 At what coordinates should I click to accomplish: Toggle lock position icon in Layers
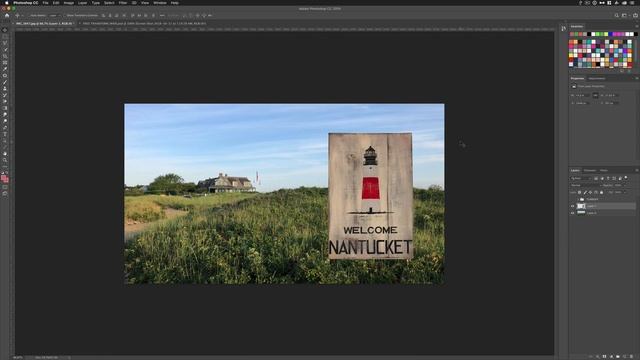pyautogui.click(x=590, y=192)
